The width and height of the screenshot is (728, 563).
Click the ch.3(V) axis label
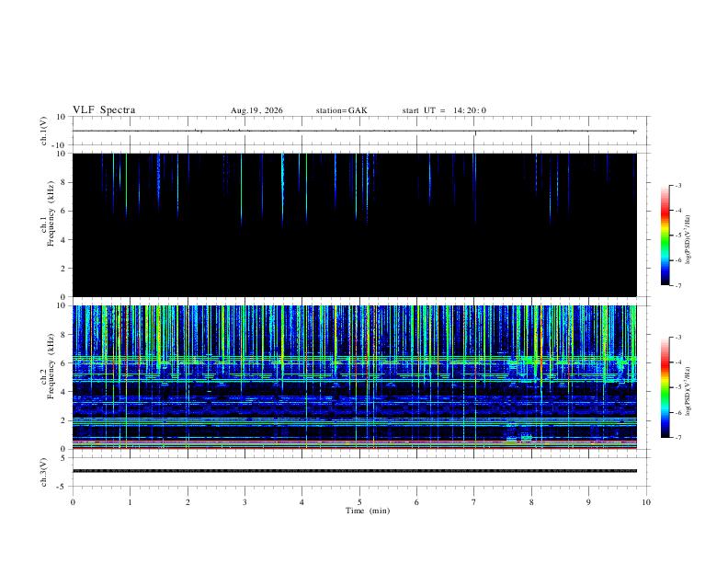(43, 472)
